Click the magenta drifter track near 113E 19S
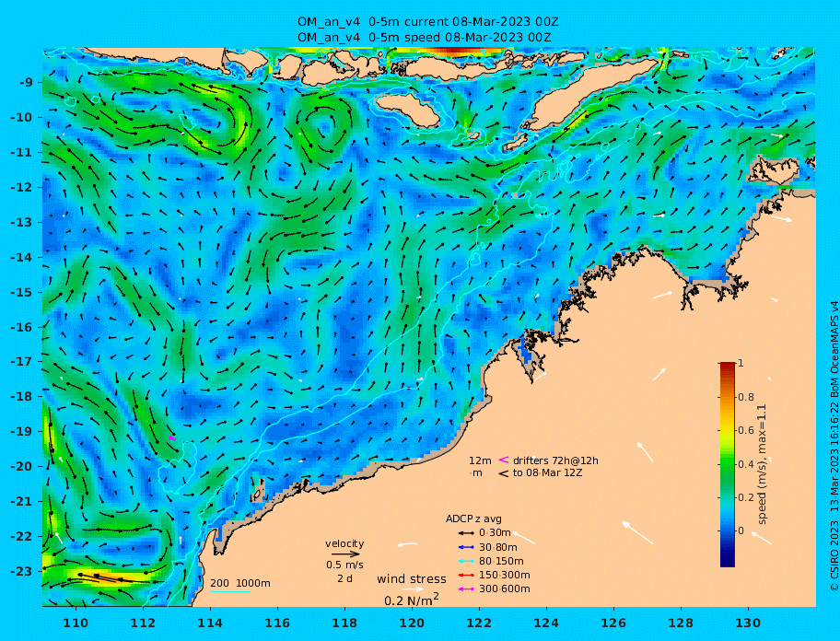840x641 pixels. (x=172, y=438)
